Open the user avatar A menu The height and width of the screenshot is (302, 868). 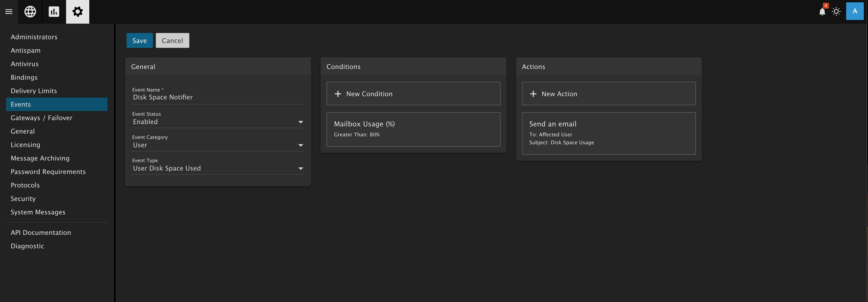(x=855, y=11)
